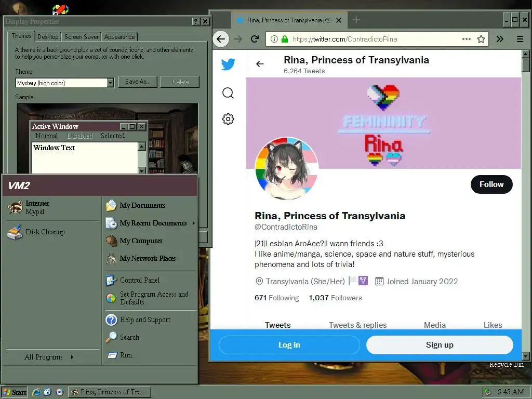The height and width of the screenshot is (399, 532).
Task: Open Run dialog from Start menu
Action: 122,355
